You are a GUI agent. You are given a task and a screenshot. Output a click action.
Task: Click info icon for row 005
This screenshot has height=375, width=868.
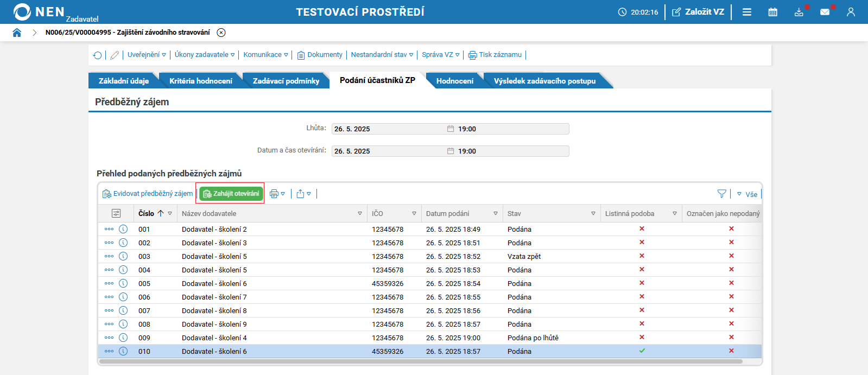[x=123, y=283]
